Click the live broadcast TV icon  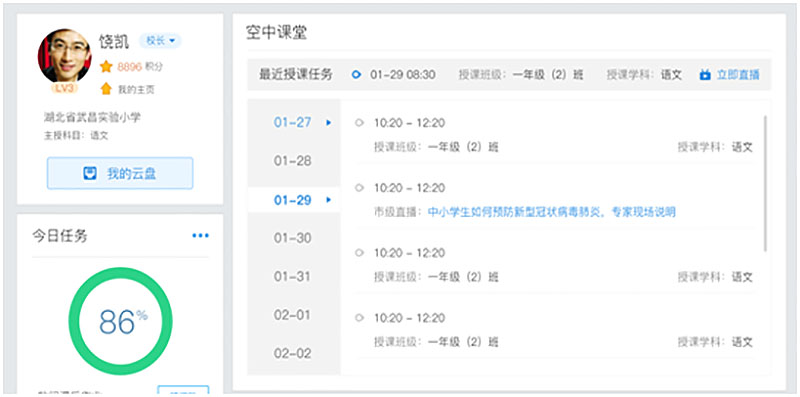(x=705, y=75)
